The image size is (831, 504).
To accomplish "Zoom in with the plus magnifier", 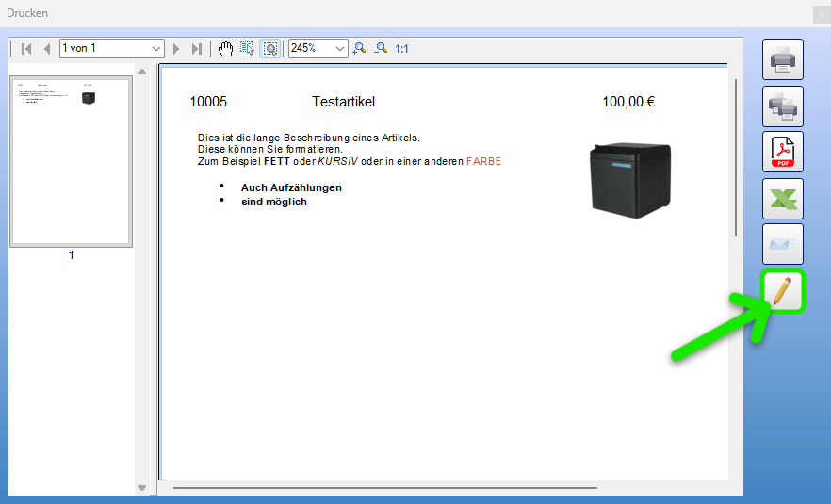I will click(359, 48).
